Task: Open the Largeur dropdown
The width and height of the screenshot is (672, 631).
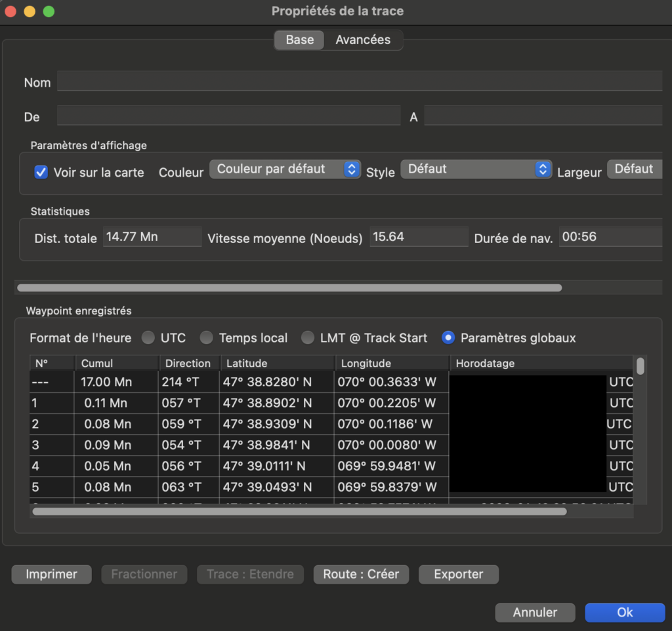Action: 633,169
